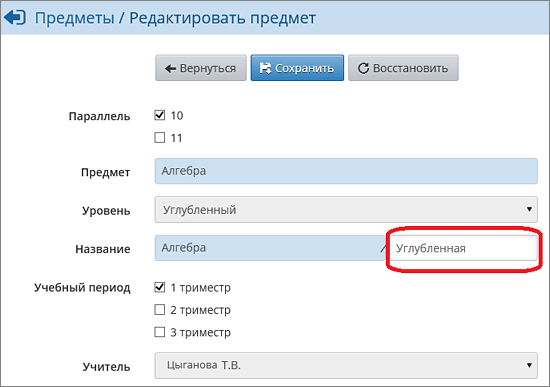Click the left arrow icon on Вернуться

point(170,68)
